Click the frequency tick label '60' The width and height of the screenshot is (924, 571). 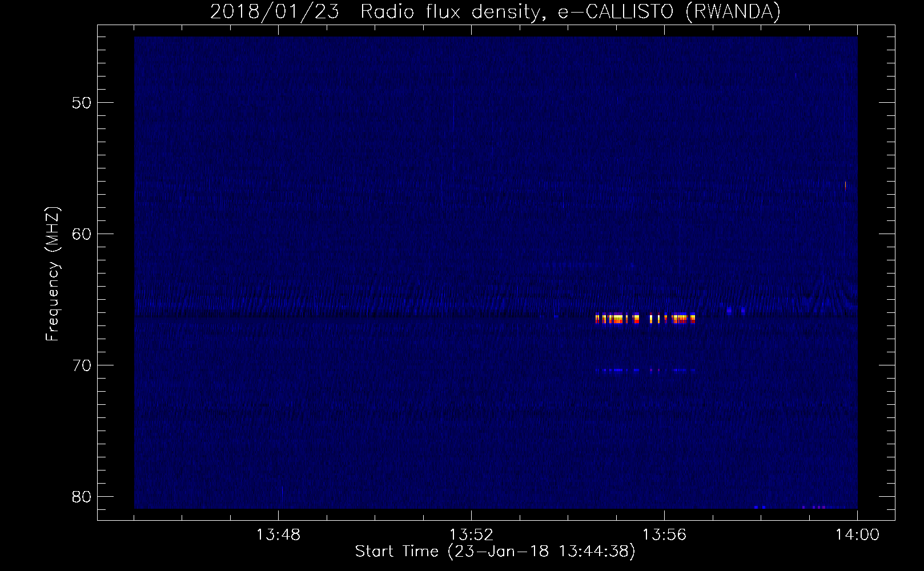point(82,234)
